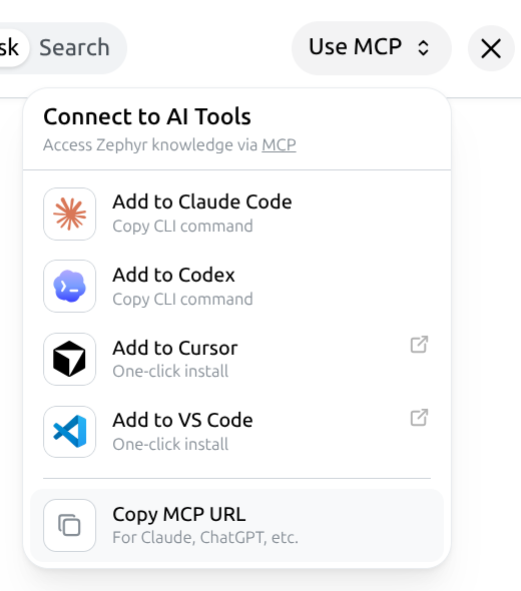This screenshot has width=521, height=591.
Task: Pick the Add to Cursor label
Action: pyautogui.click(x=175, y=348)
